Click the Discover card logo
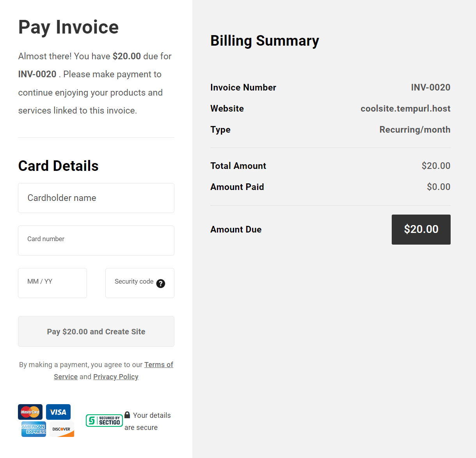 pyautogui.click(x=62, y=429)
